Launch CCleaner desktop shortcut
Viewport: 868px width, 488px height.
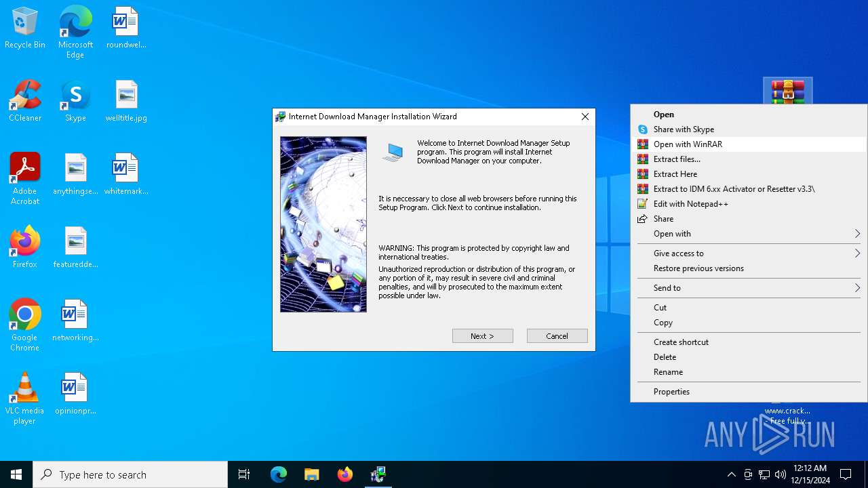pyautogui.click(x=25, y=101)
